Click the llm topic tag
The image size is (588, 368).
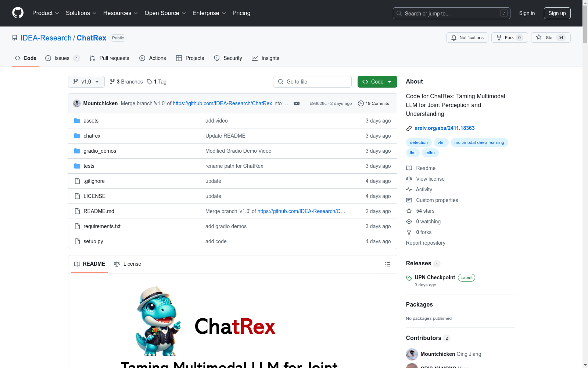pos(413,153)
